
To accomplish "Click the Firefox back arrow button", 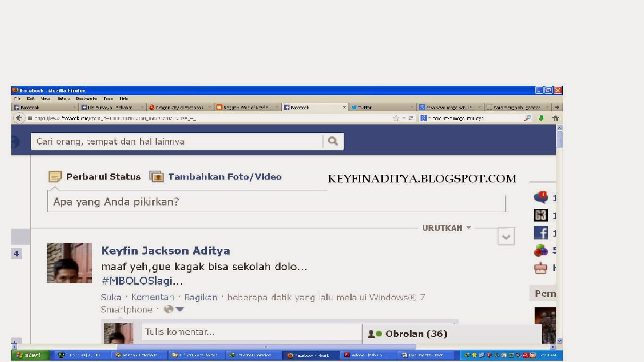I will (19, 118).
